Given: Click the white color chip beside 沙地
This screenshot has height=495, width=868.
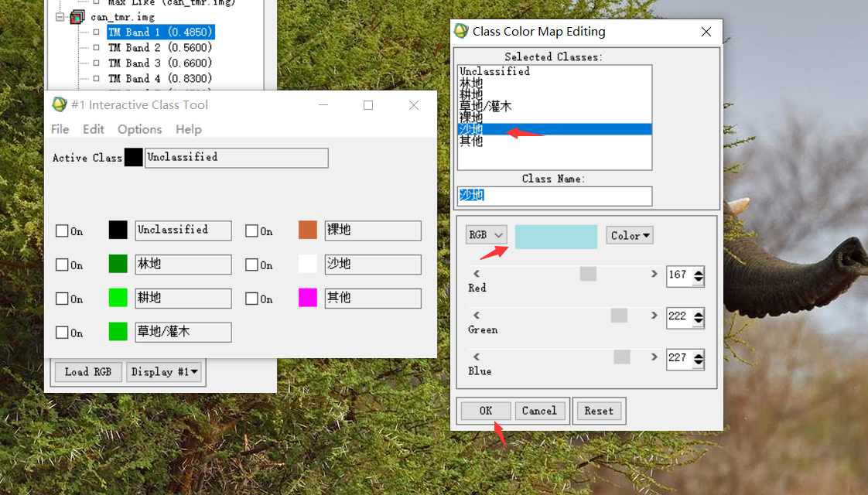Looking at the screenshot, I should 307,264.
